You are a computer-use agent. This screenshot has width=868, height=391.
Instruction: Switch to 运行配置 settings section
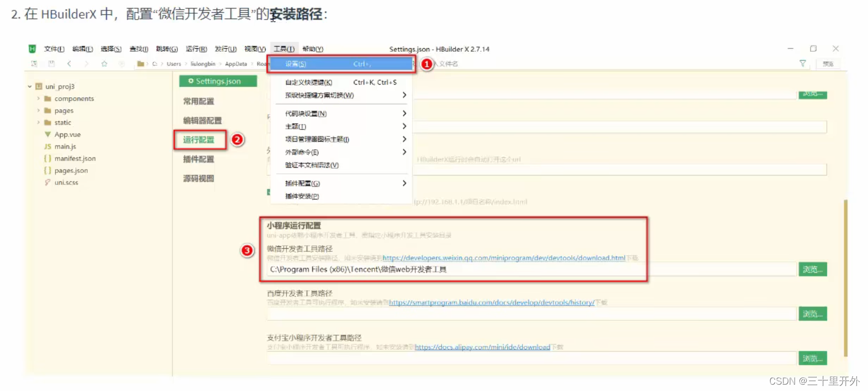(199, 139)
